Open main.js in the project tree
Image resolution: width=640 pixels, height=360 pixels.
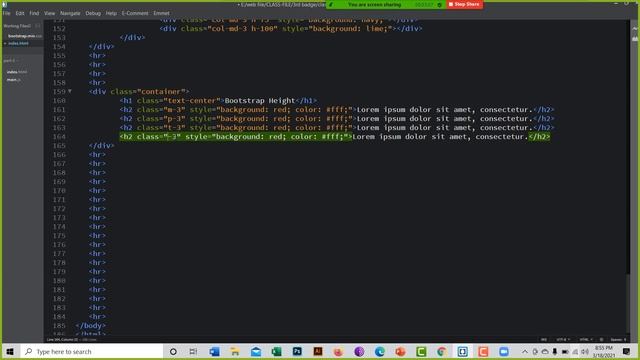point(13,80)
